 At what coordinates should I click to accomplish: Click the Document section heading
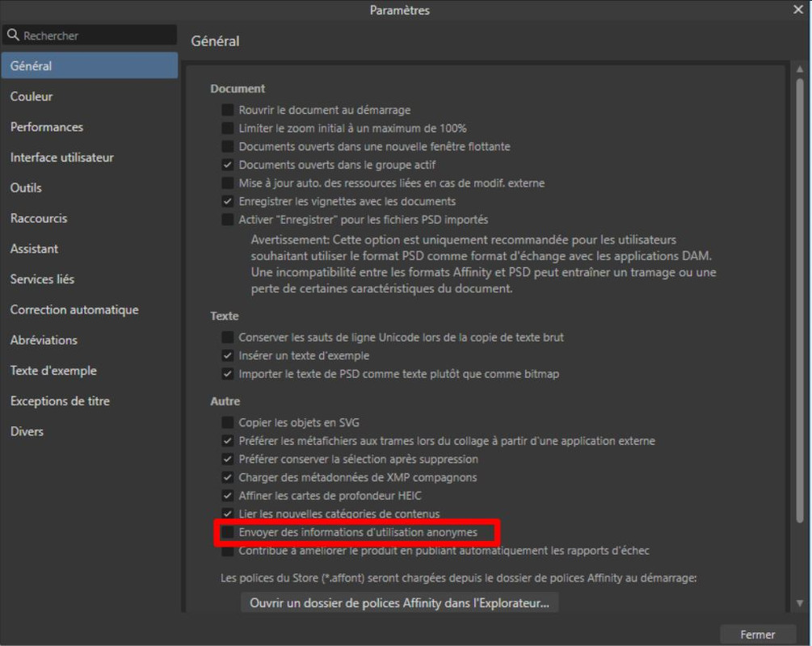pyautogui.click(x=238, y=89)
